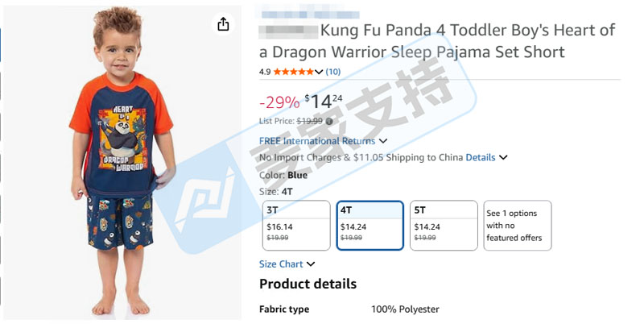644x324 pixels.
Task: Click the 4.9 rating number
Action: coord(265,72)
